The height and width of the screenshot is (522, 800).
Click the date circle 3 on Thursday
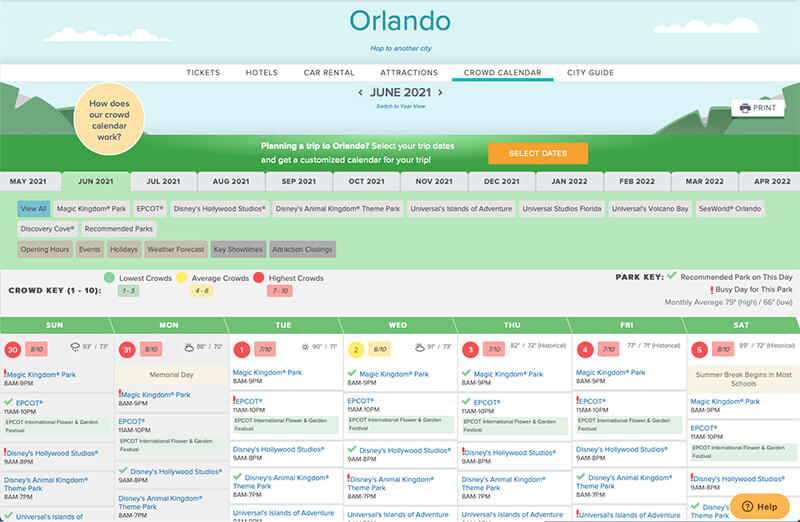[x=470, y=350]
